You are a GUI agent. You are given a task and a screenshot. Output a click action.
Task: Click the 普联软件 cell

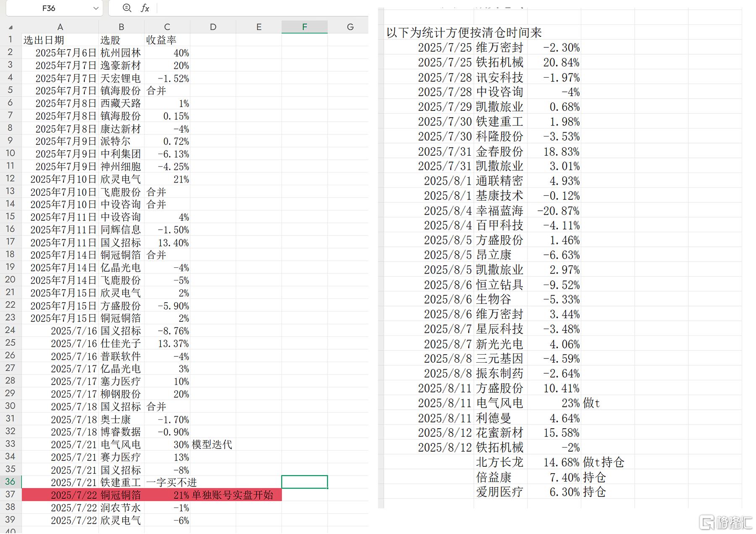pos(121,356)
